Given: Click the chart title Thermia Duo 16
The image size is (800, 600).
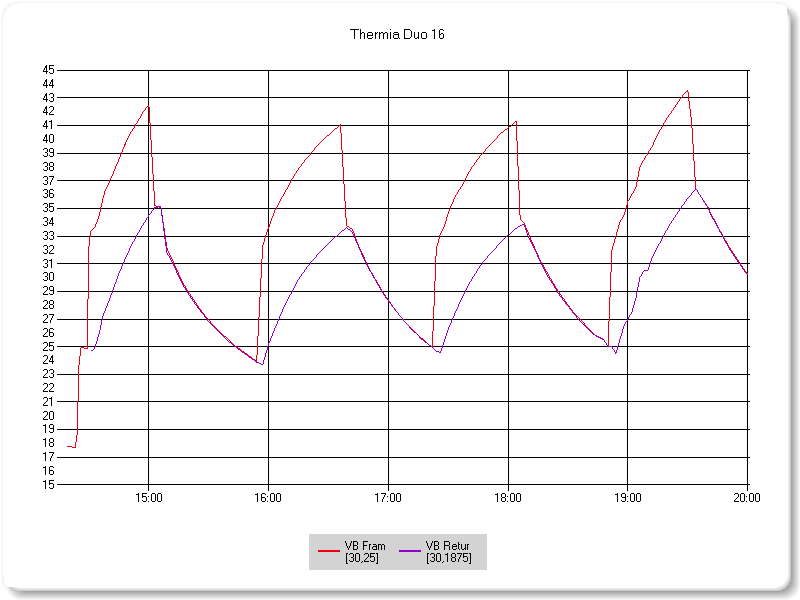Looking at the screenshot, I should [x=398, y=34].
